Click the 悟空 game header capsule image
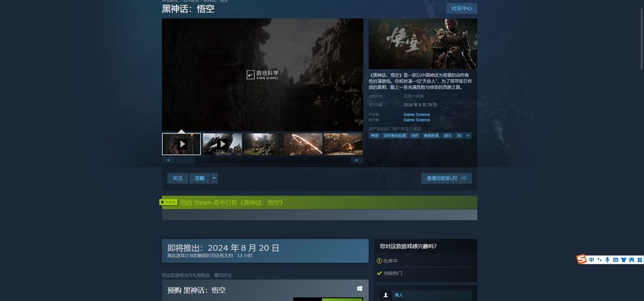644x301 pixels. tap(423, 44)
